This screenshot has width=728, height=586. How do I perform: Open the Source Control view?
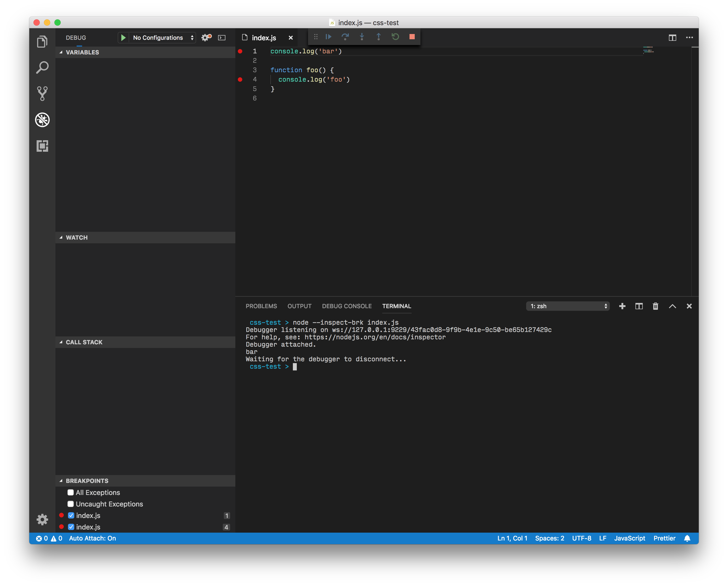[x=42, y=93]
